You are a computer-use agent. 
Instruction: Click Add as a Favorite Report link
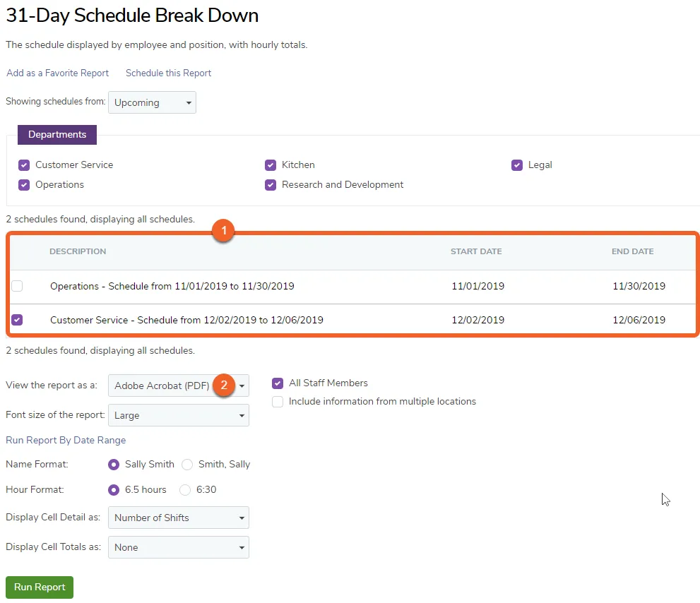(58, 73)
